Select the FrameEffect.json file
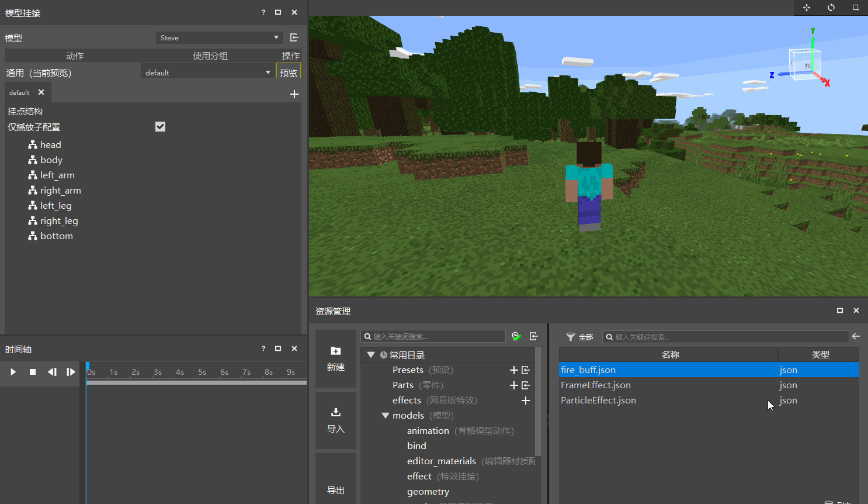868x504 pixels. click(x=709, y=385)
